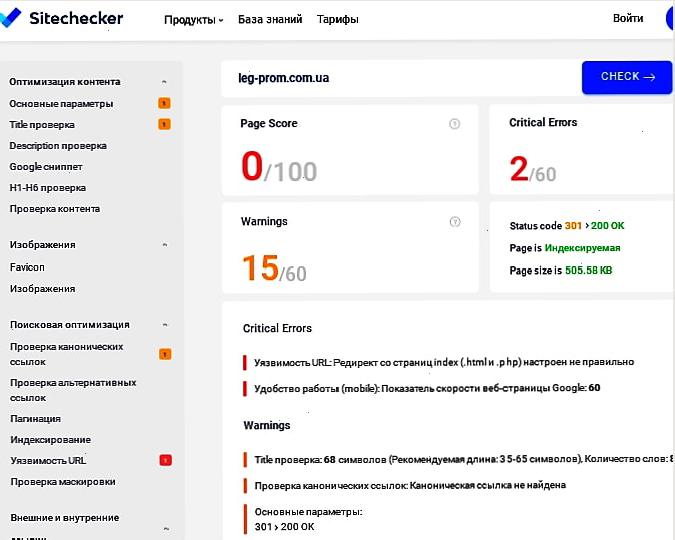Click the Page Score info icon
Viewport: 675px width, 540px height.
(454, 124)
